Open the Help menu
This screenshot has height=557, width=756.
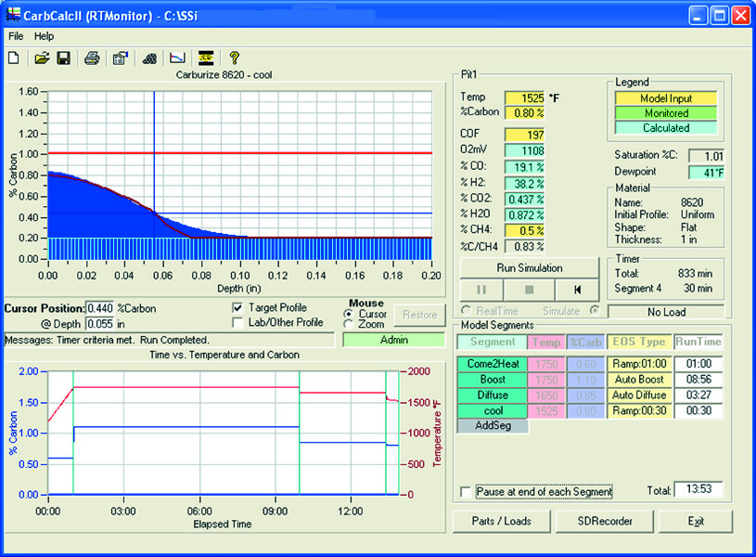click(x=44, y=36)
